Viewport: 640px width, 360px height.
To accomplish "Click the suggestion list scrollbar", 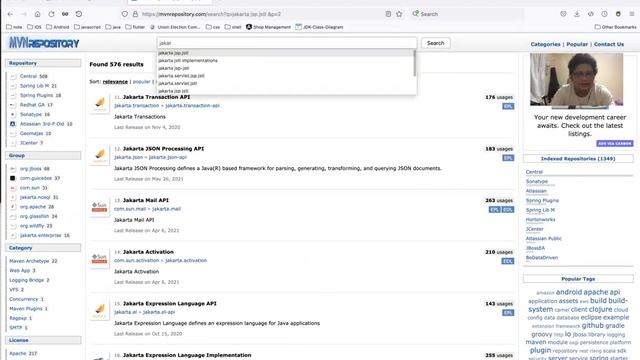I will (415, 64).
